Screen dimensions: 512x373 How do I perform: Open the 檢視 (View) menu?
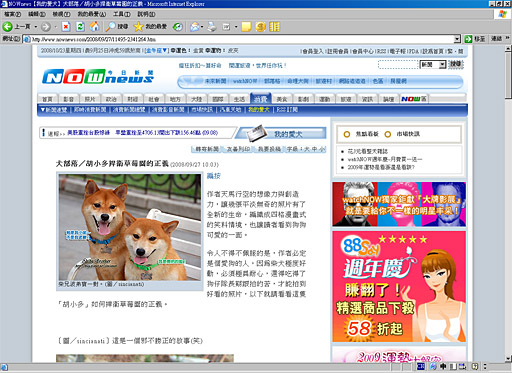click(61, 14)
